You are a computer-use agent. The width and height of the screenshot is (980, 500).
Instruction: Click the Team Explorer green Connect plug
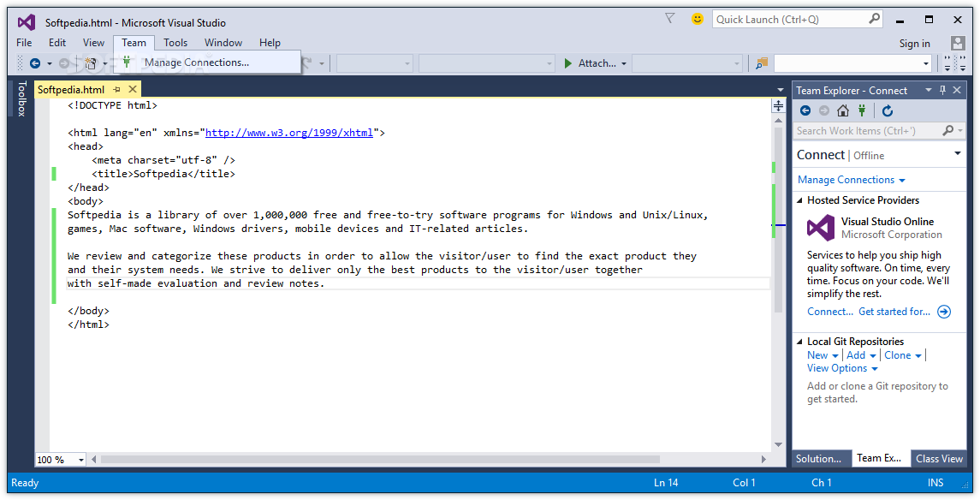[x=863, y=110]
